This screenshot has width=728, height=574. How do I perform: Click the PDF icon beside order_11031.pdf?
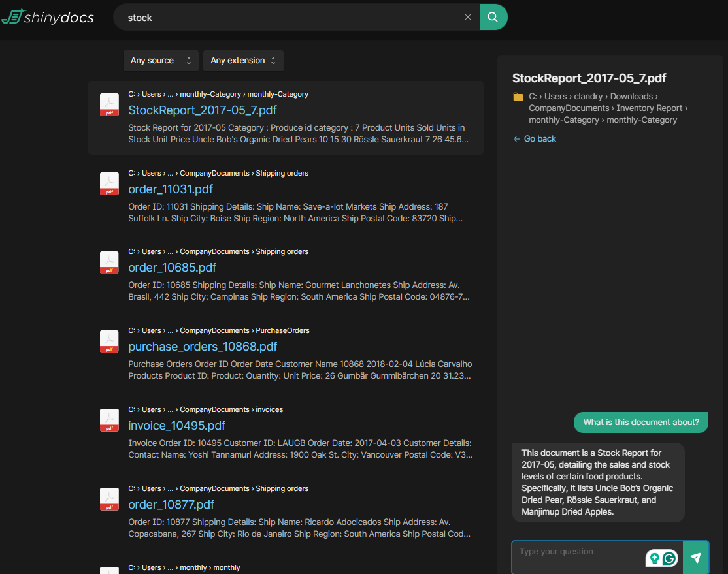(x=109, y=184)
